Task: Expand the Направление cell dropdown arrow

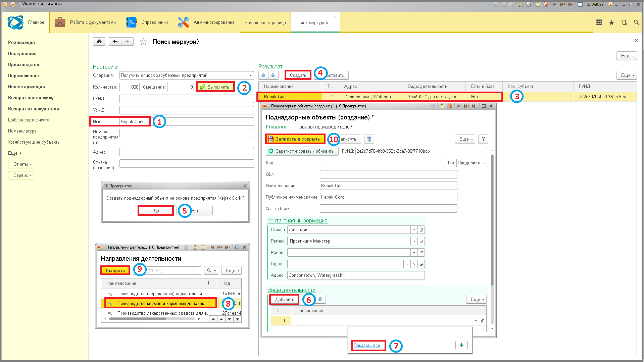Action: click(x=476, y=321)
